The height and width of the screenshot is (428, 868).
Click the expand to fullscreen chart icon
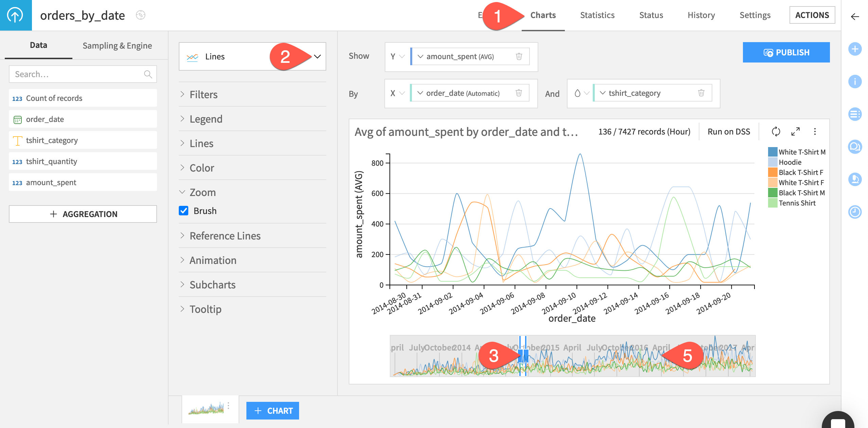pos(796,131)
